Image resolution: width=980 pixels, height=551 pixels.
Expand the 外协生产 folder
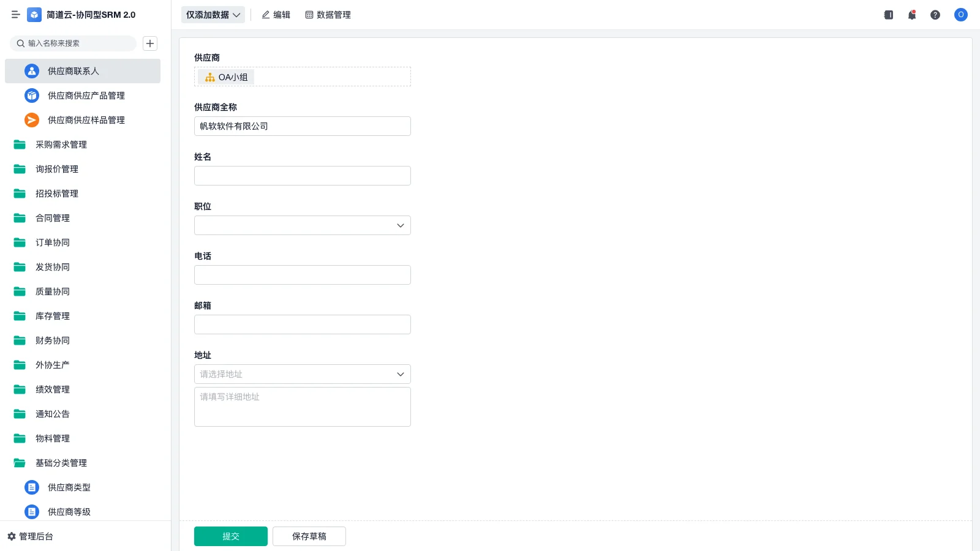point(83,365)
